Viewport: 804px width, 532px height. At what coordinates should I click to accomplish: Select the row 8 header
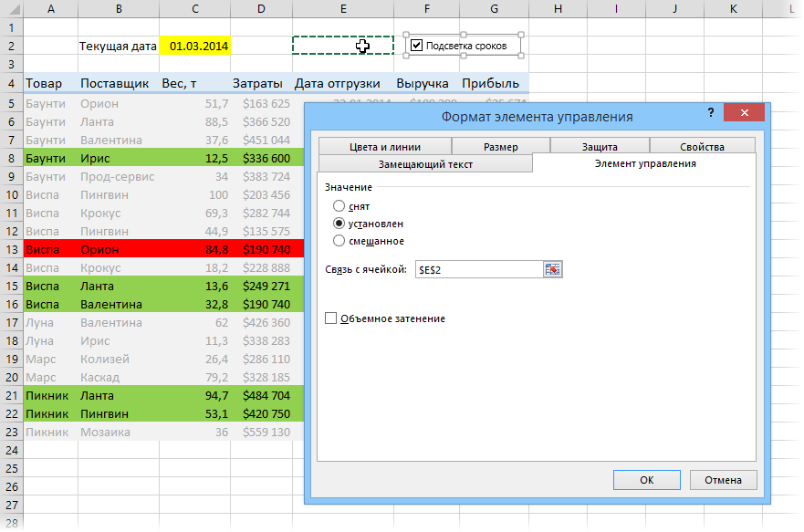pos(12,158)
